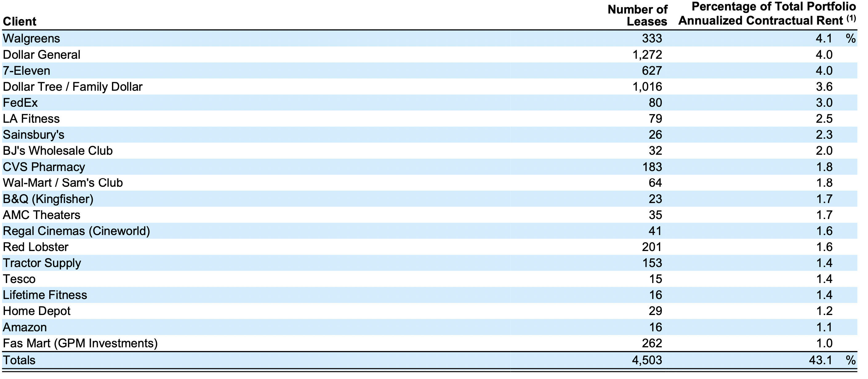Click Red Lobster lease count 201
The height and width of the screenshot is (379, 868).
click(652, 247)
